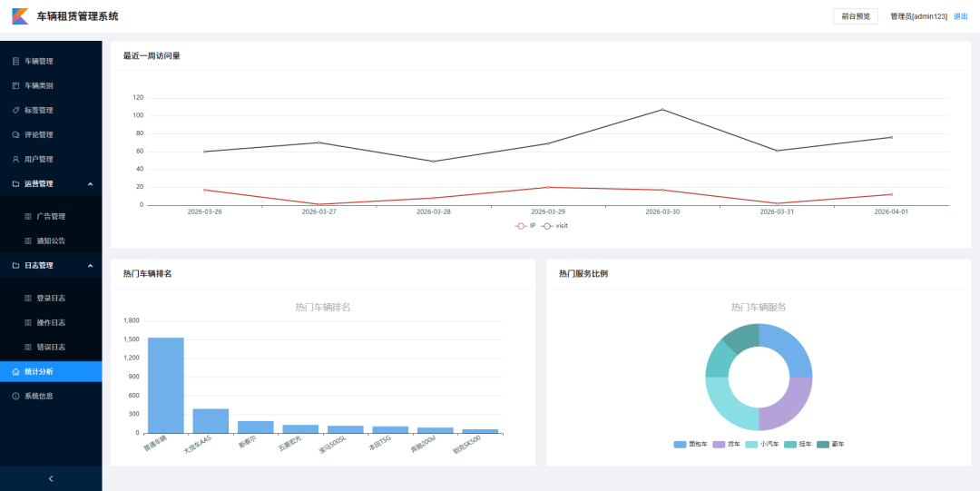Viewport: 980px width, 491px height.
Task: Collapse the 运营管理 submenu chevron
Action: click(x=90, y=184)
